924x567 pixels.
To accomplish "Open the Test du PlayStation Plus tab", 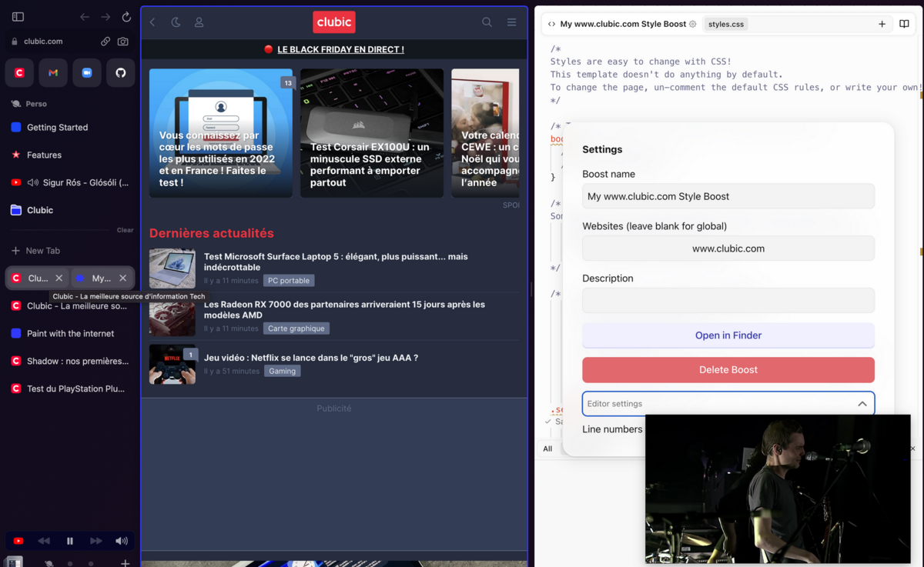I will pyautogui.click(x=70, y=389).
